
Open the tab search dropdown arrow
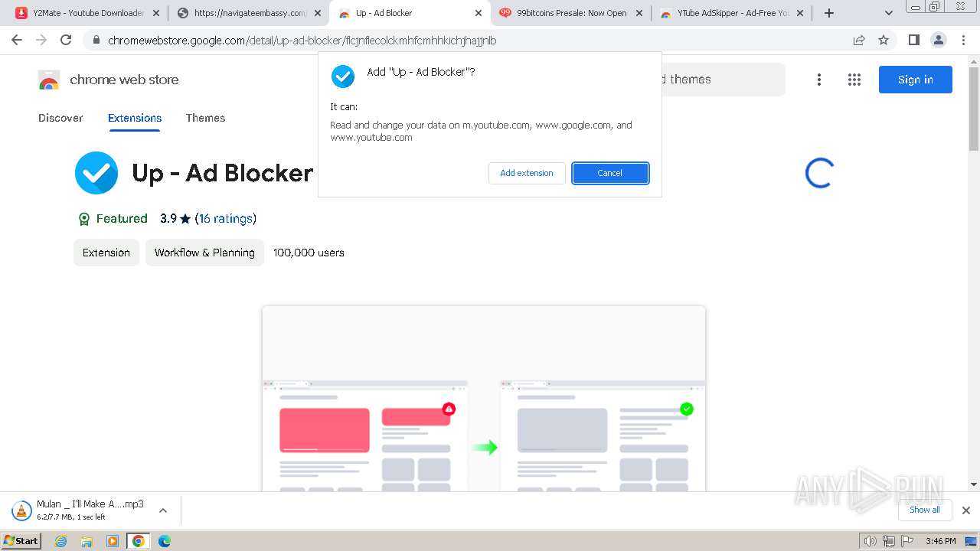coord(889,13)
